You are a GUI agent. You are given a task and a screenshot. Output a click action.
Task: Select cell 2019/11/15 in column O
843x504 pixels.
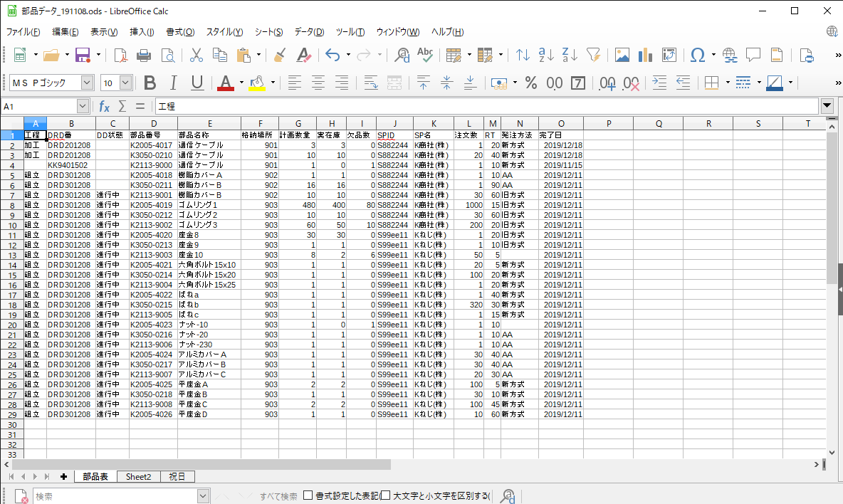pyautogui.click(x=561, y=165)
